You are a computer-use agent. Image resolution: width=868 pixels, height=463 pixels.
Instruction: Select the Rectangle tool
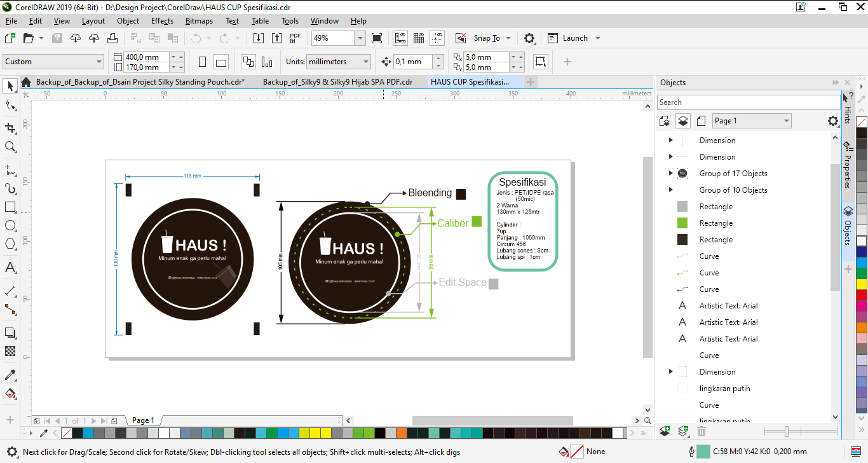[x=10, y=207]
